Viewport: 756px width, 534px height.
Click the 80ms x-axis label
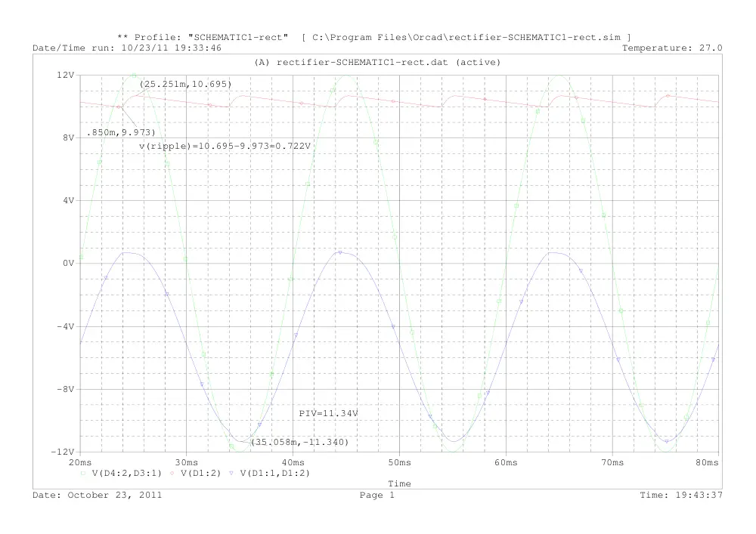707,462
